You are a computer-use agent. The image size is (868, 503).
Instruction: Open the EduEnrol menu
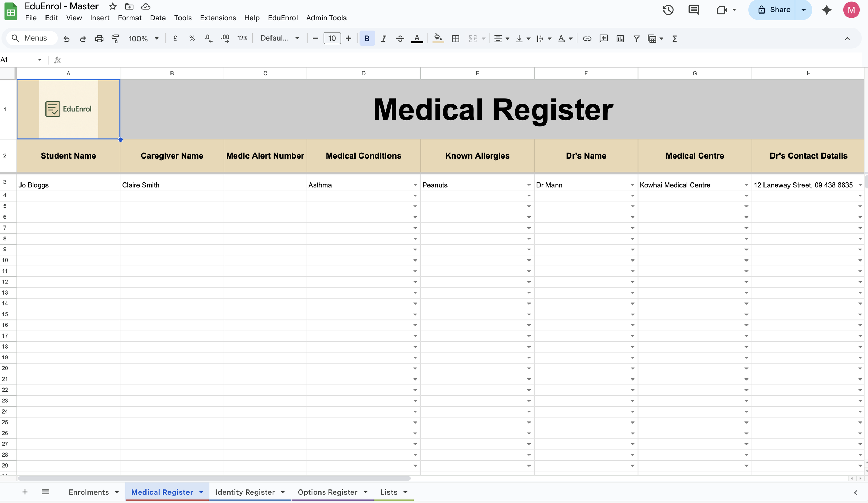[x=283, y=18]
